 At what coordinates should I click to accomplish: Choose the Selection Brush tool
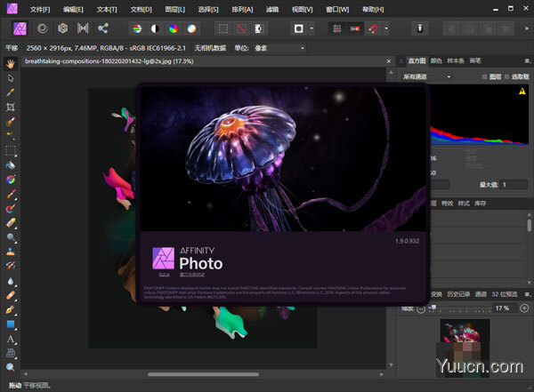[x=11, y=122]
